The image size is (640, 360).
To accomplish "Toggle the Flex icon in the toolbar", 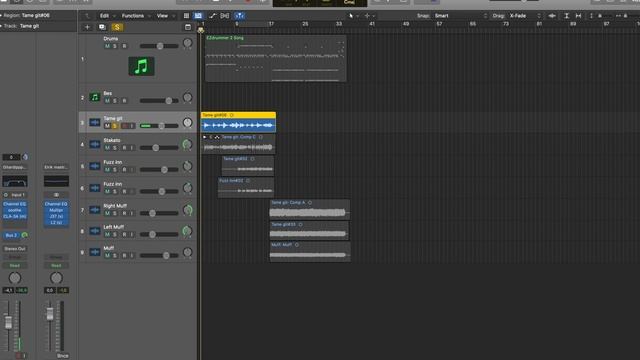I will click(x=224, y=16).
